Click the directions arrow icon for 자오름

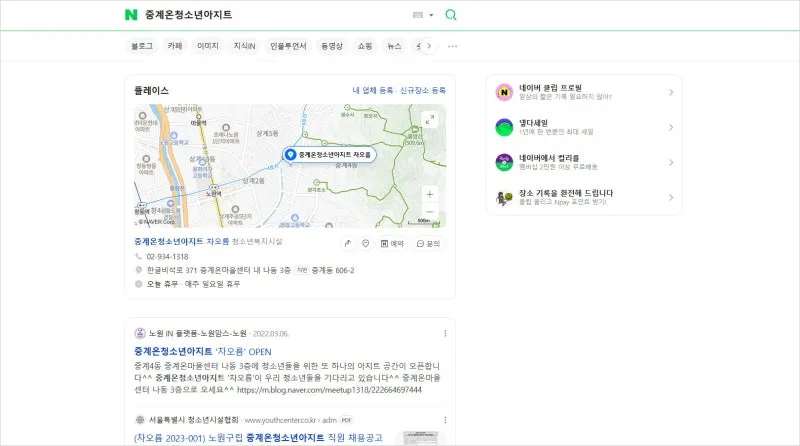tap(347, 243)
